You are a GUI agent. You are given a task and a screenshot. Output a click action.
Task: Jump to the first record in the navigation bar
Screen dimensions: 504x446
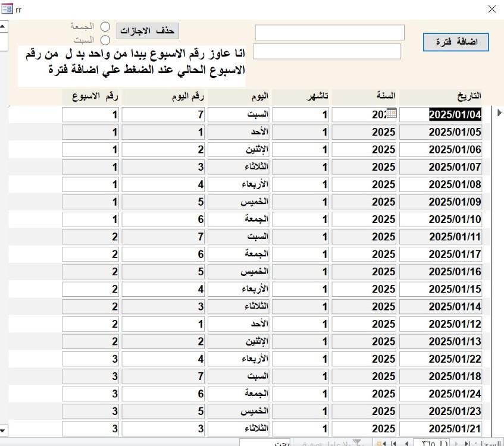467,444
